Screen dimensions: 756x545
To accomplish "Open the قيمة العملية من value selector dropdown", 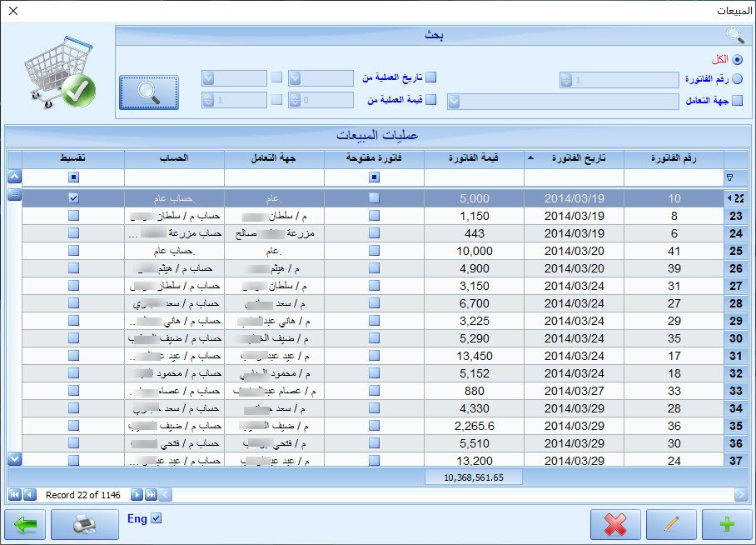I will 296,100.
